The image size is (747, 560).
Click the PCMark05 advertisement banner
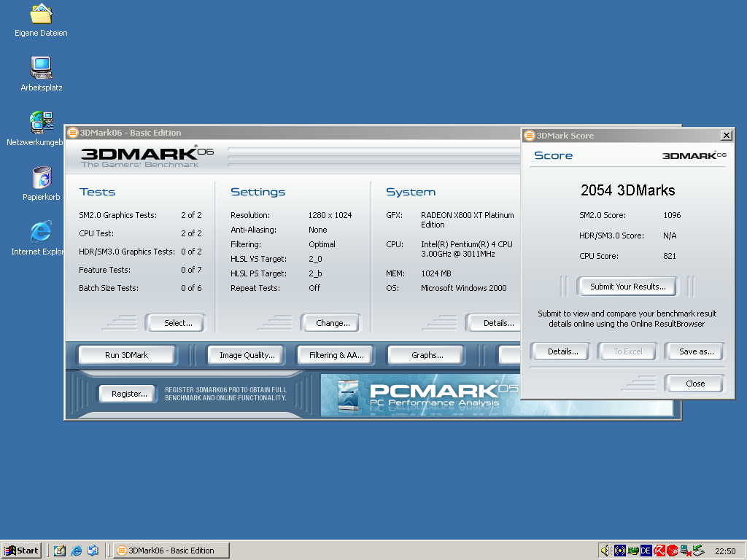tap(420, 394)
